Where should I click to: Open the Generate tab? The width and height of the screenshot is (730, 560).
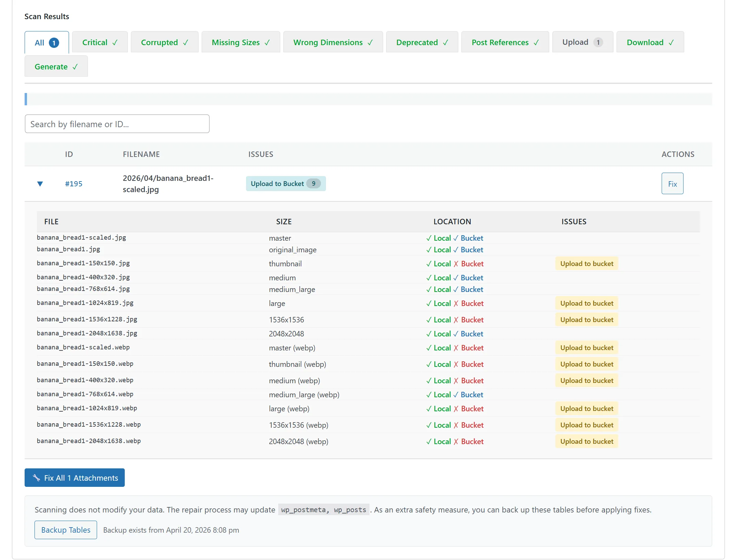click(56, 67)
